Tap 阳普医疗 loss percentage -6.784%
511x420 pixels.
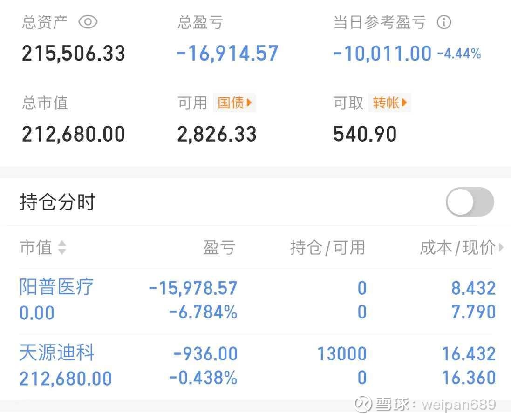coord(203,312)
